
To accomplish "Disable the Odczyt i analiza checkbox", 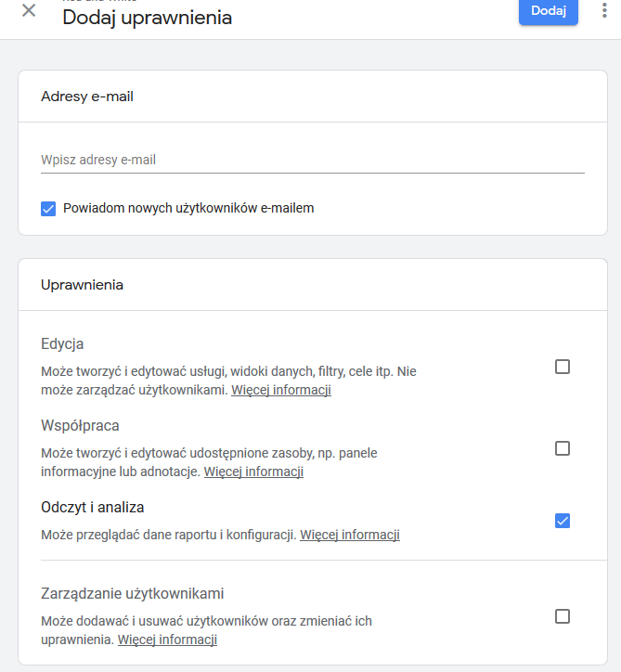I will click(563, 521).
